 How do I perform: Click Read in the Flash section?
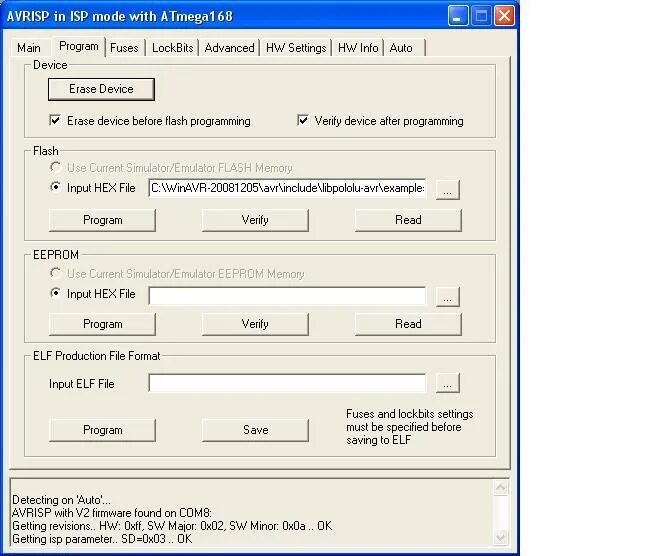408,220
